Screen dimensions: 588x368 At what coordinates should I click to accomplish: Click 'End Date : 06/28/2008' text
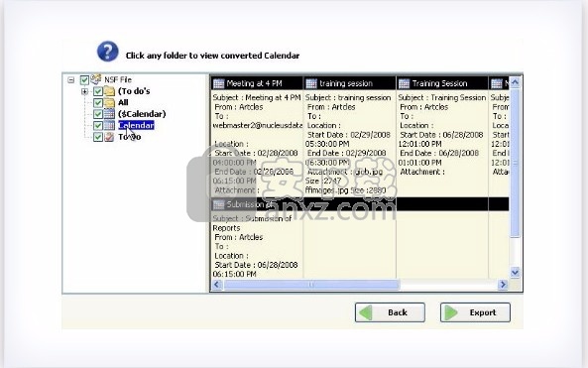(x=439, y=153)
